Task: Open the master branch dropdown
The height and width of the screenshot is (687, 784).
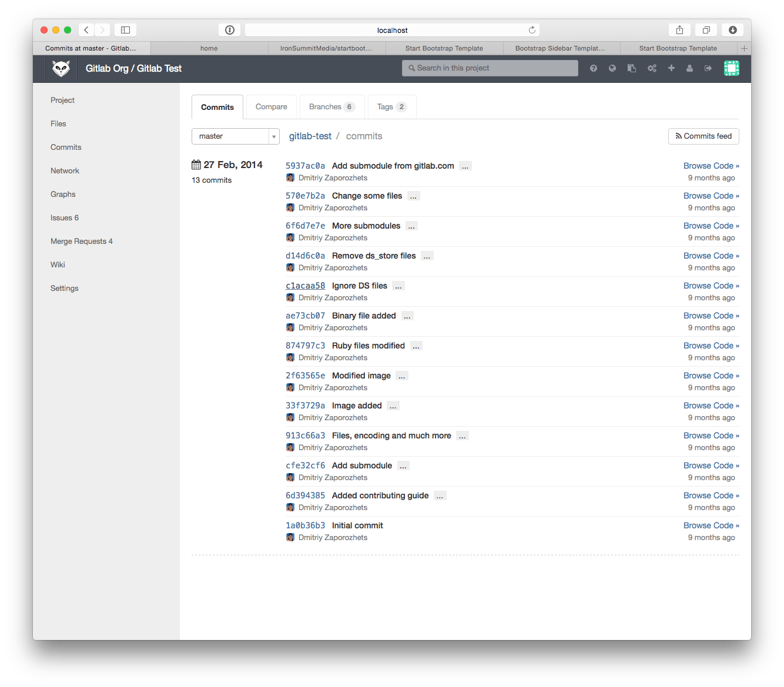Action: coord(235,136)
